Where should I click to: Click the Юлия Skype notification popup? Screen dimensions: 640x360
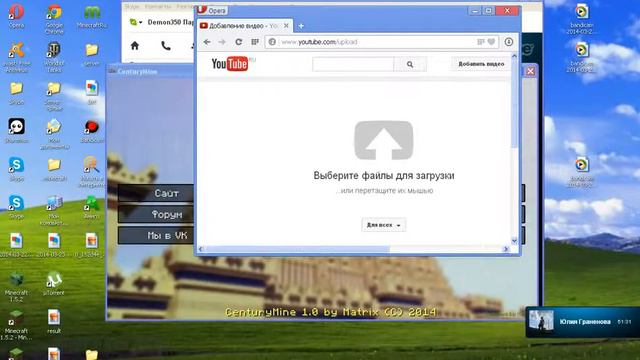[x=582, y=322]
